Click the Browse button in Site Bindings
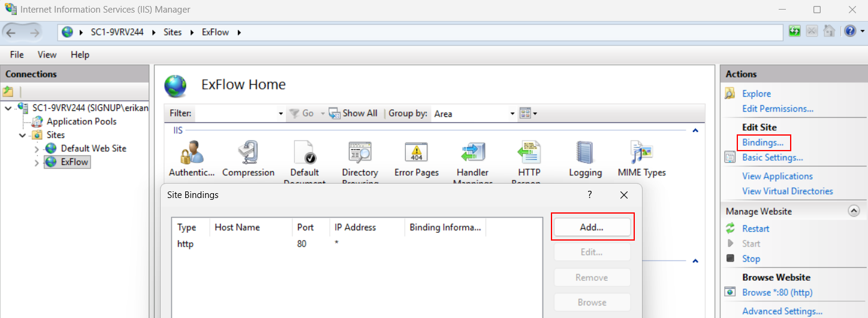 (592, 302)
